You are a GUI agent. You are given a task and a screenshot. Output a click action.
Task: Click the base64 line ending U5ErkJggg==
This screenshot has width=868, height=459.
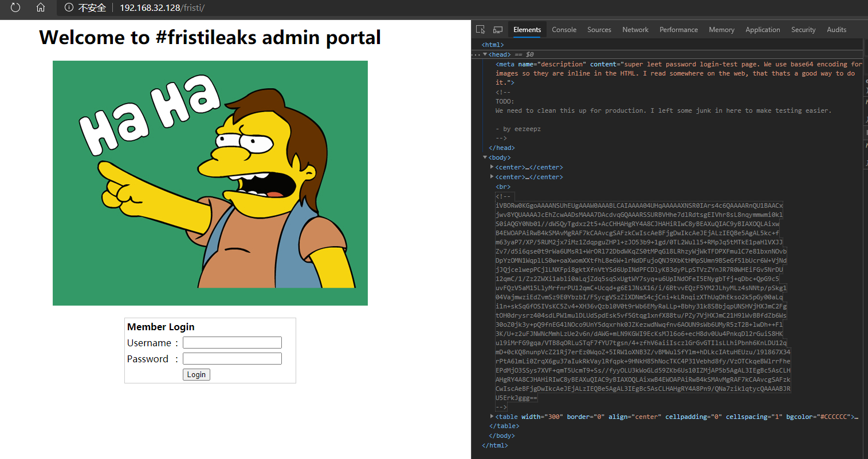[517, 398]
